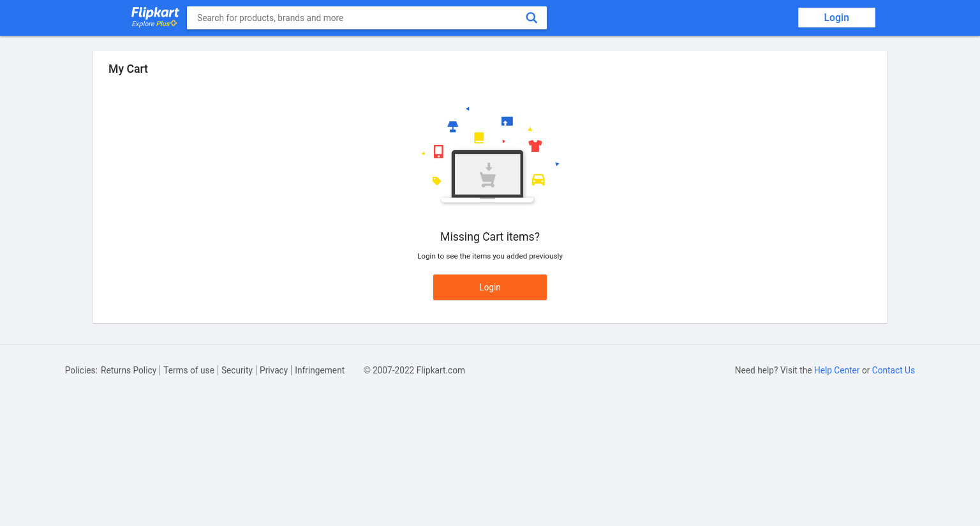Screen dimensions: 980x526
Task: Select 'Login to see the items' text
Action: [x=490, y=256]
